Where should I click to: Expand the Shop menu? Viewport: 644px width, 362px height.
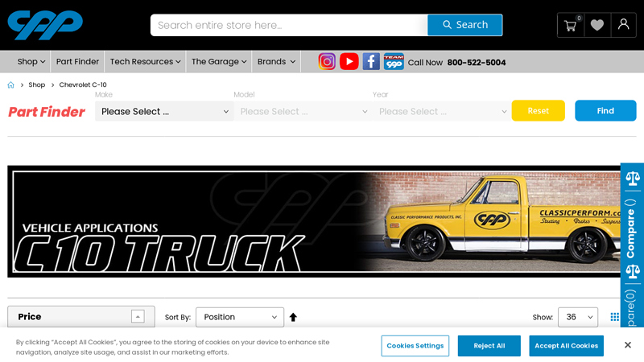pyautogui.click(x=31, y=62)
